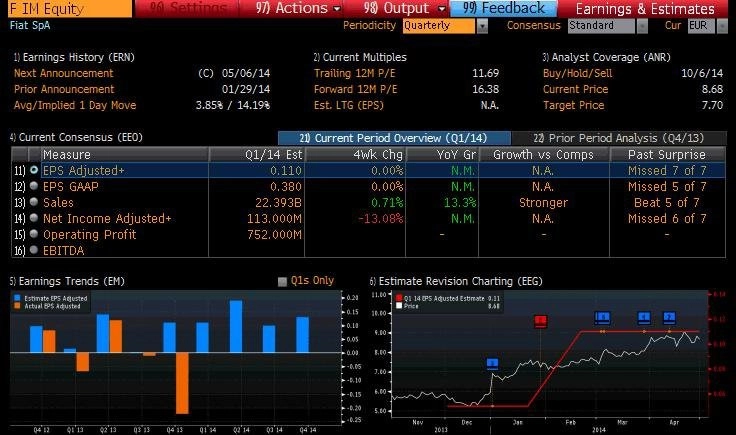Open Estimate Revision Charting (EEG) link
This screenshot has height=435, width=736.
pos(456,281)
